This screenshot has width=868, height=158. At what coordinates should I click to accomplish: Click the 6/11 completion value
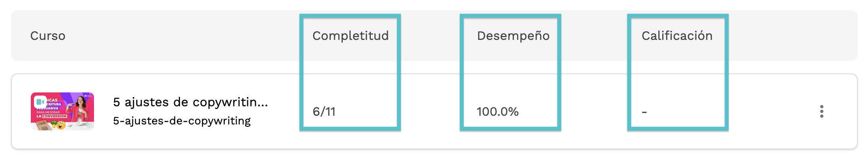(324, 111)
